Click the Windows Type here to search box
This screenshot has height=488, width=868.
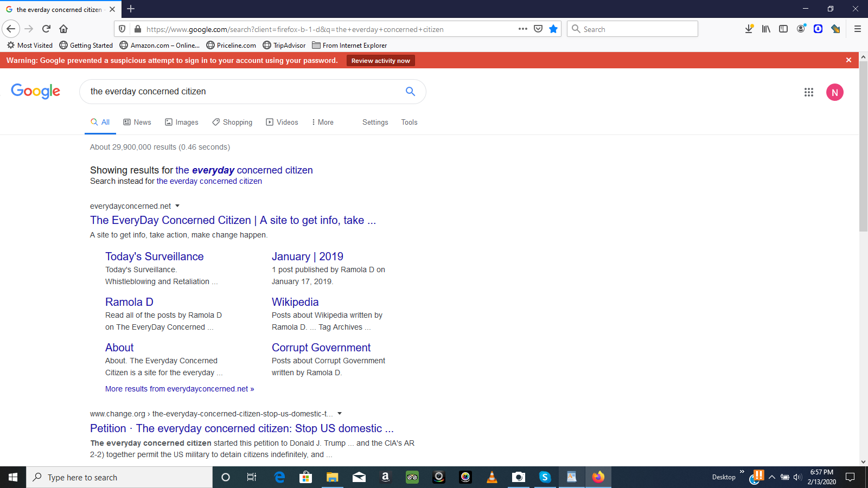tap(119, 477)
